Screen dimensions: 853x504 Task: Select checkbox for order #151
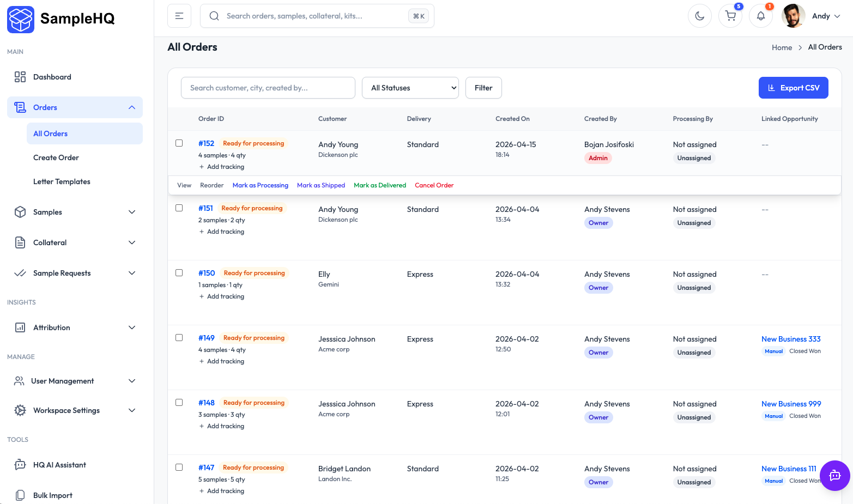tap(179, 208)
